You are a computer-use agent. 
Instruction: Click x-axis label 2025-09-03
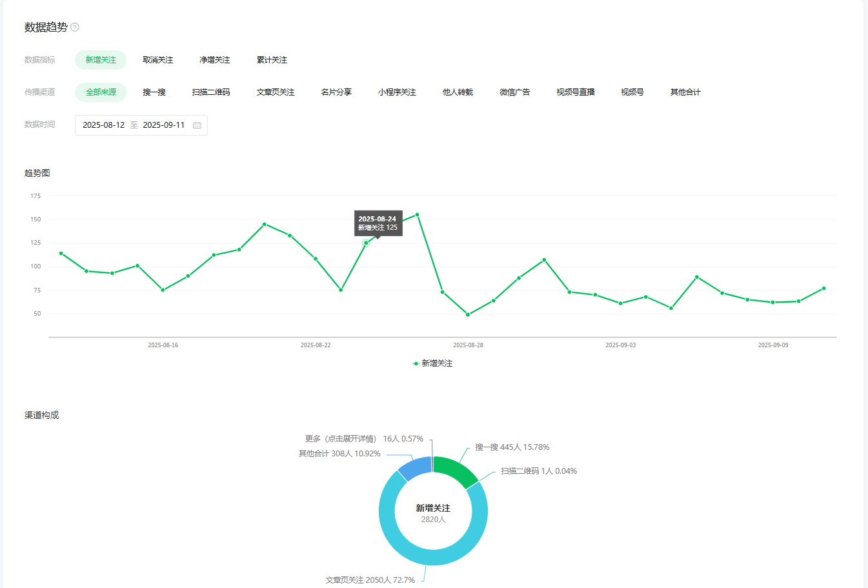click(620, 345)
